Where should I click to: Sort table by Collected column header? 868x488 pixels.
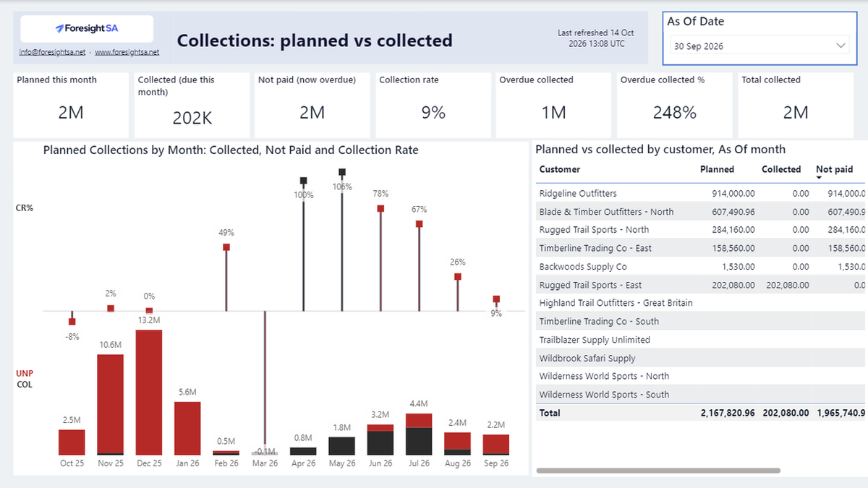pyautogui.click(x=781, y=169)
